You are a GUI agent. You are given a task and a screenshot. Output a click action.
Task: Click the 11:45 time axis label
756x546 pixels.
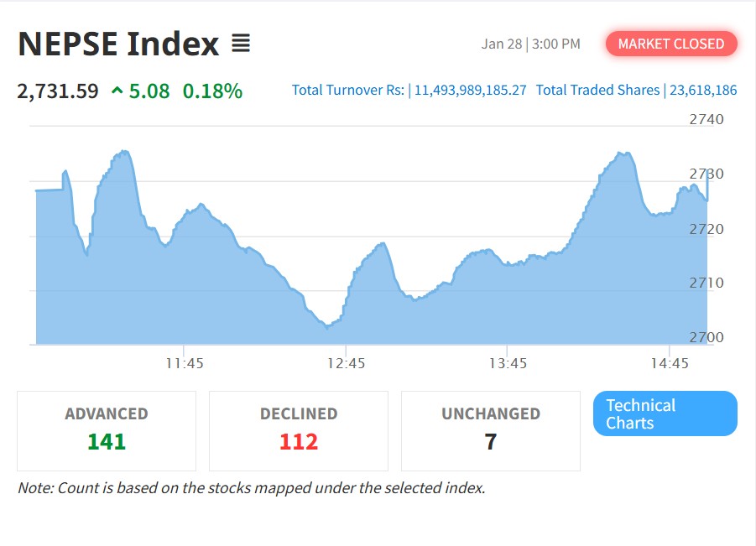click(185, 363)
